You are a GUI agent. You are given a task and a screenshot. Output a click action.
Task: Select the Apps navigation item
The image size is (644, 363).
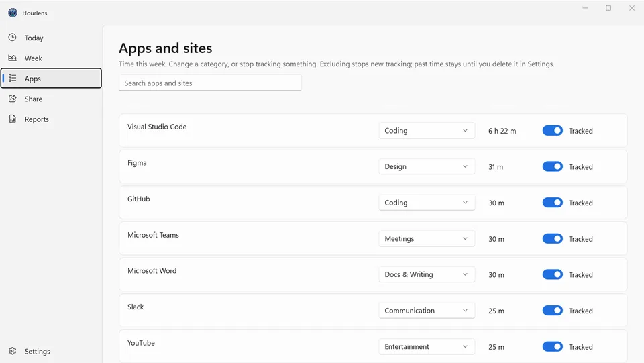51,79
